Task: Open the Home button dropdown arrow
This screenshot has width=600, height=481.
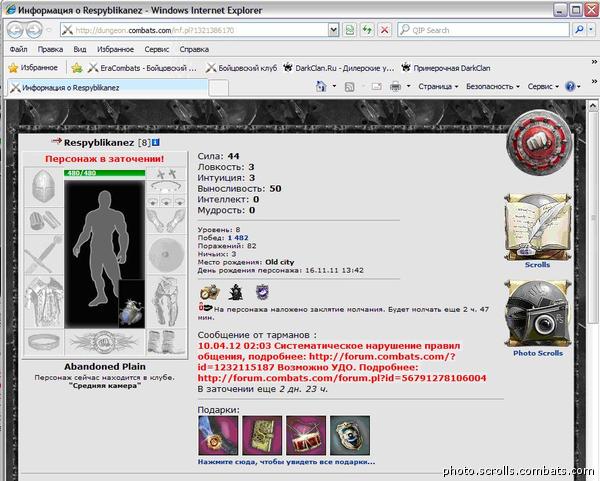Action: [x=334, y=86]
